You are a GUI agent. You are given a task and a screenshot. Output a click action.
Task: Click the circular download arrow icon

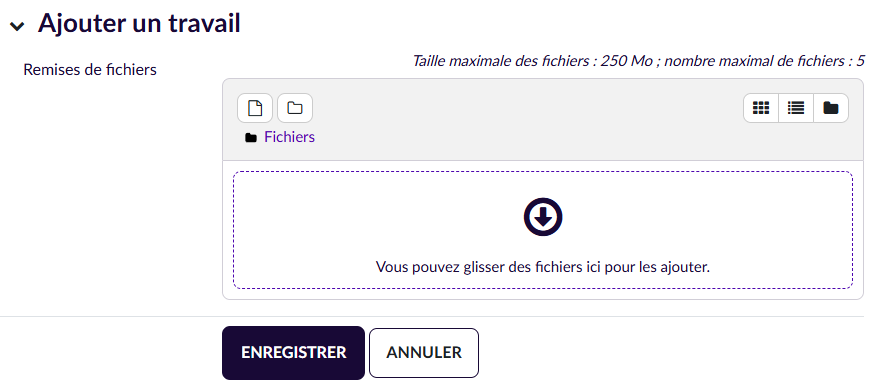(543, 217)
